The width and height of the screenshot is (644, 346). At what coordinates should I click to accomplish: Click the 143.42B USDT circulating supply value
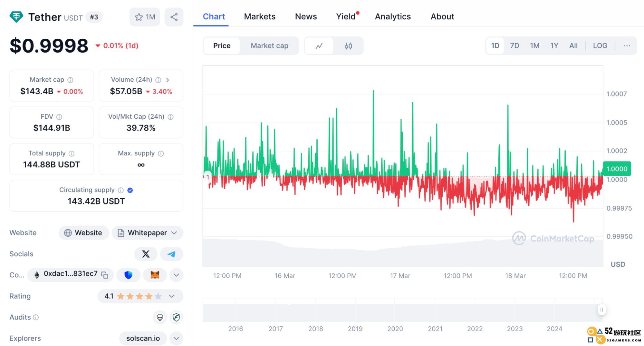[96, 202]
